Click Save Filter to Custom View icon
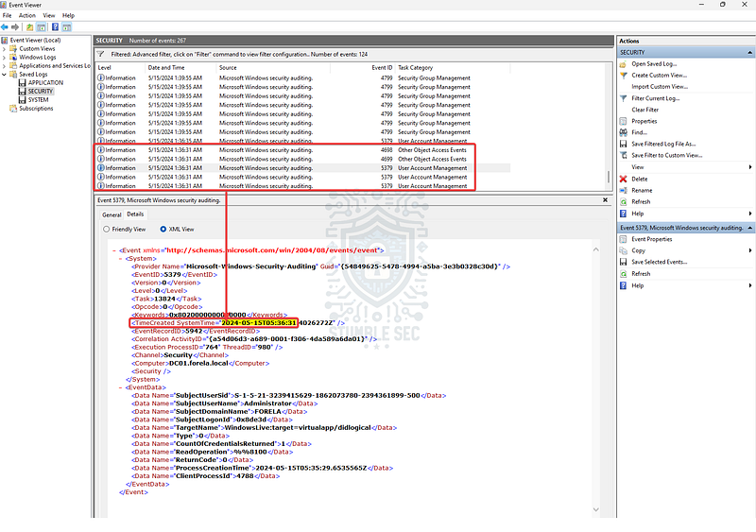Screen dimensions: 756x532 (623, 155)
